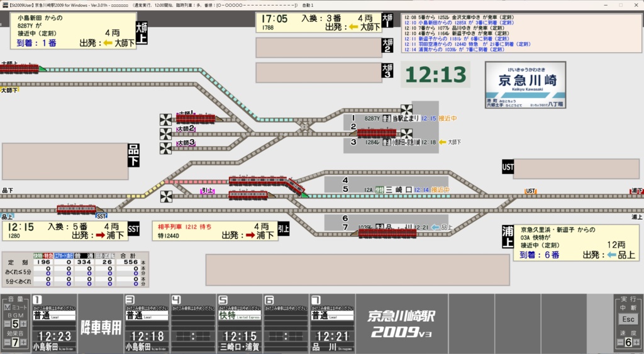Click platform 7 board bound for 品川
644x354 pixels.
(332, 323)
